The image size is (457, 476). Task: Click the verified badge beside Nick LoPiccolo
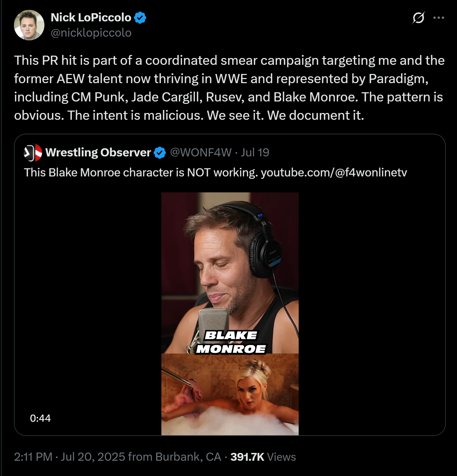(140, 18)
